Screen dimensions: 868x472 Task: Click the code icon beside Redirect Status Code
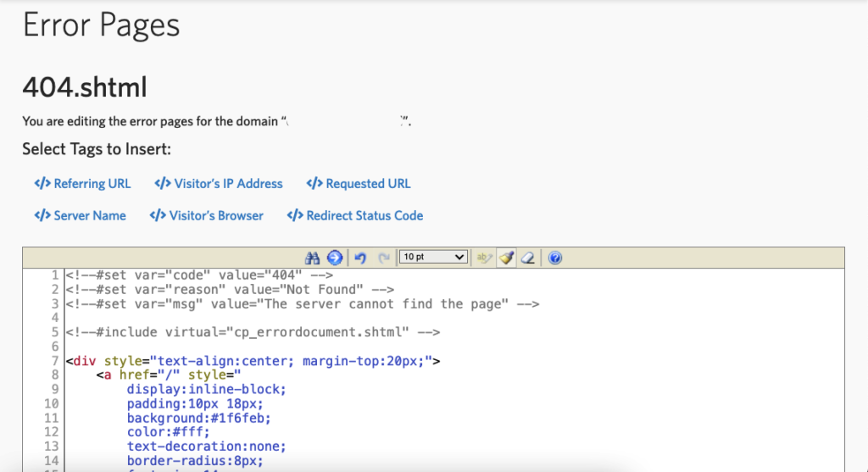click(295, 216)
